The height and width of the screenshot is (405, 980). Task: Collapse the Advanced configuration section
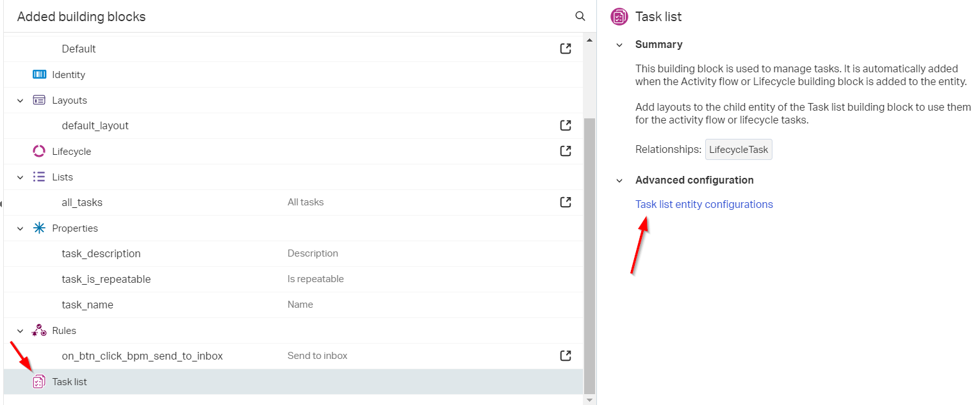click(618, 180)
